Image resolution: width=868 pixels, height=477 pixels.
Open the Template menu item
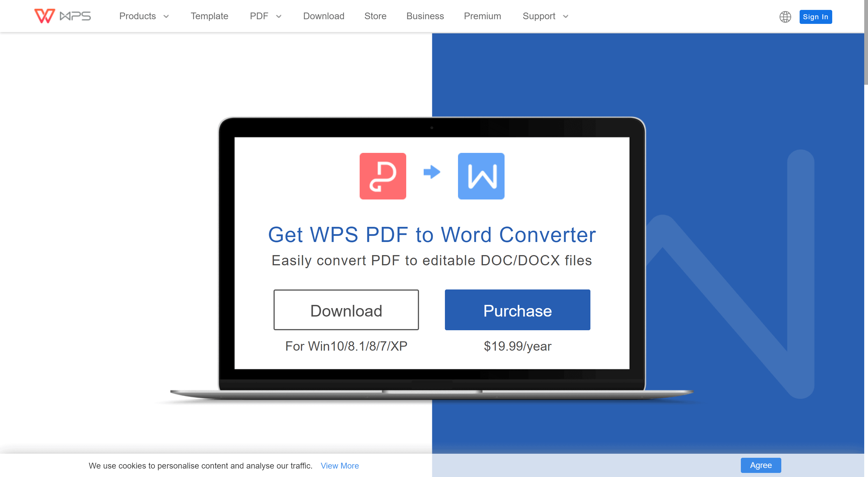[210, 16]
